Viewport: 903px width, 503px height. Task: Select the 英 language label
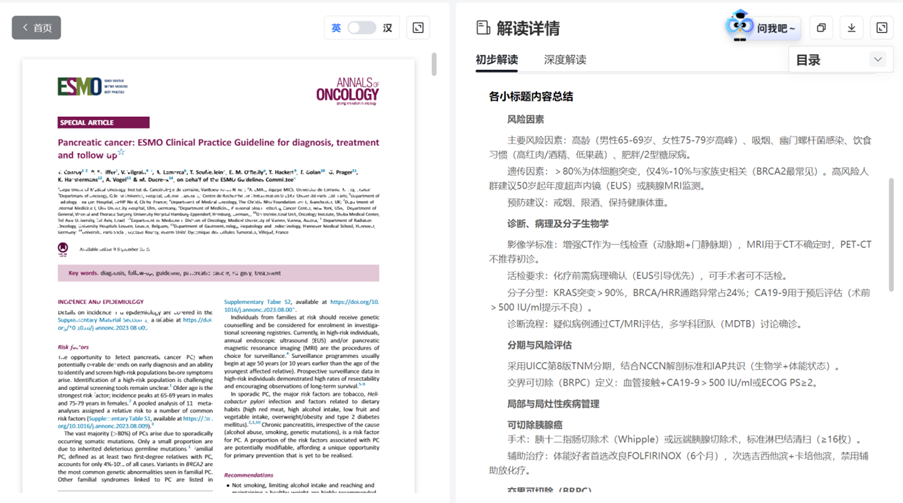click(x=336, y=28)
